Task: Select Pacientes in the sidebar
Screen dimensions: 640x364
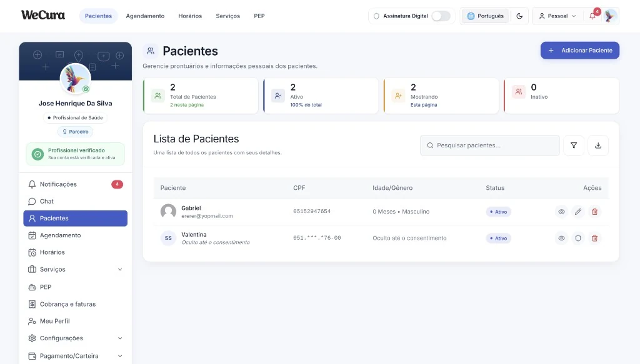Action: click(x=75, y=218)
